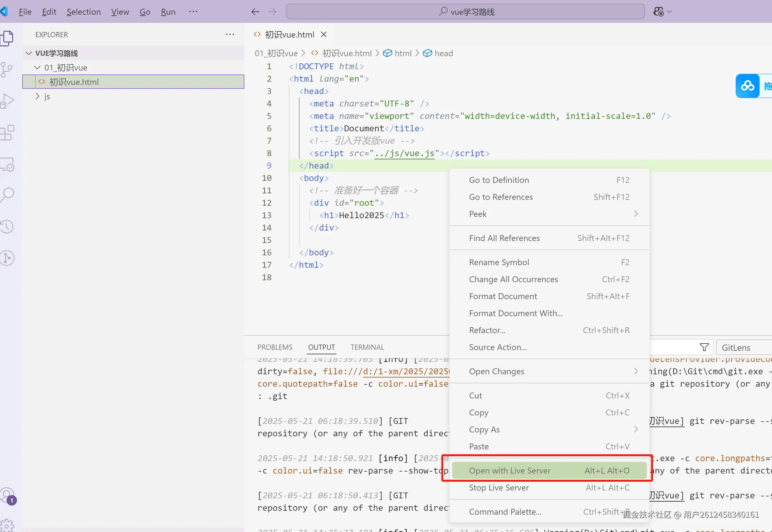Select Refactor... in context menu
Screen dimensions: 772x532
tap(549, 330)
